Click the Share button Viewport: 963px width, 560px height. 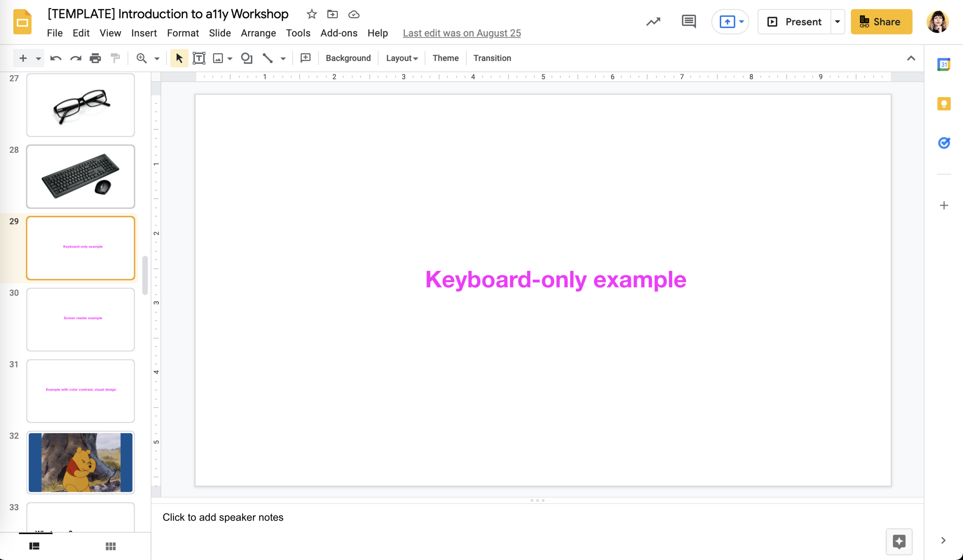tap(881, 22)
